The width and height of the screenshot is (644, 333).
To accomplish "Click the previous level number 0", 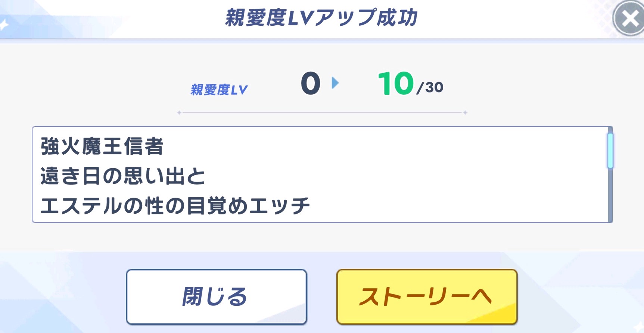I will (x=311, y=84).
